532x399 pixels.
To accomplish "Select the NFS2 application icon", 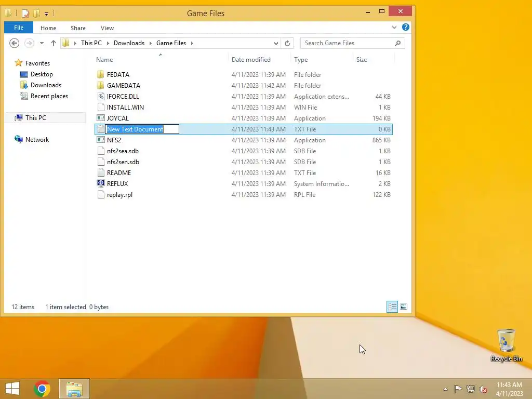I will [x=100, y=140].
